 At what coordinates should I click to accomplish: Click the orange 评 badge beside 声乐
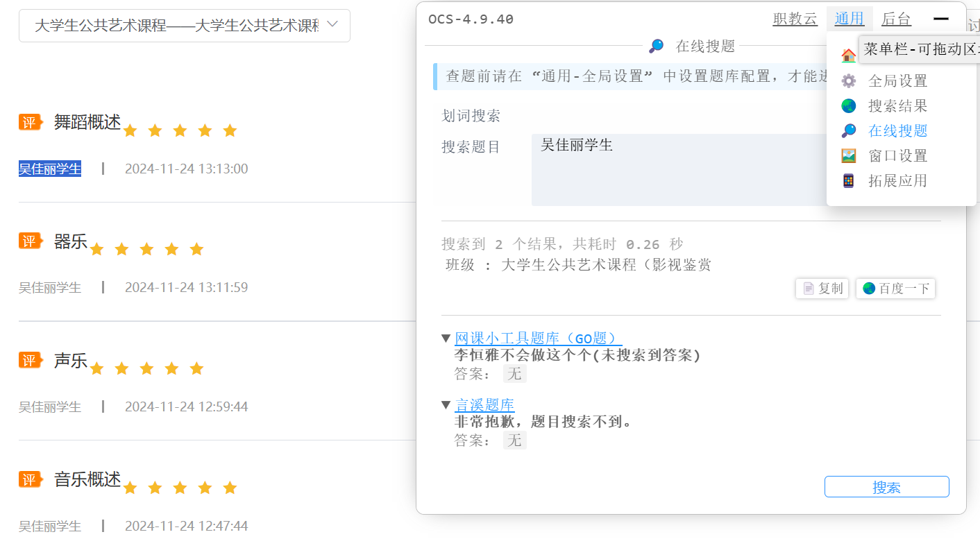pos(30,360)
